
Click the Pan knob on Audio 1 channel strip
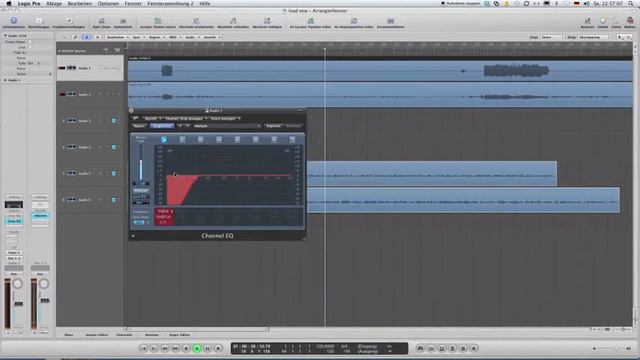(17, 283)
